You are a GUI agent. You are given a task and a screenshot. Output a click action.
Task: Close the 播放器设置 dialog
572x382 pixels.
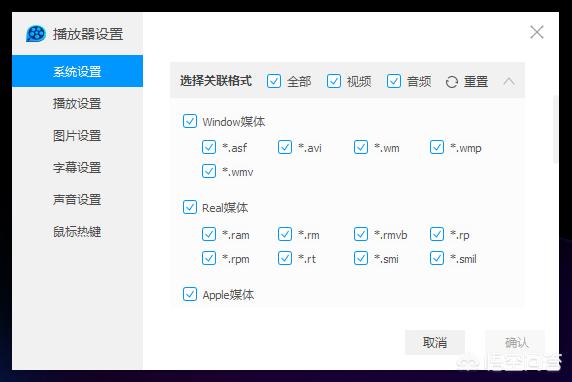537,32
